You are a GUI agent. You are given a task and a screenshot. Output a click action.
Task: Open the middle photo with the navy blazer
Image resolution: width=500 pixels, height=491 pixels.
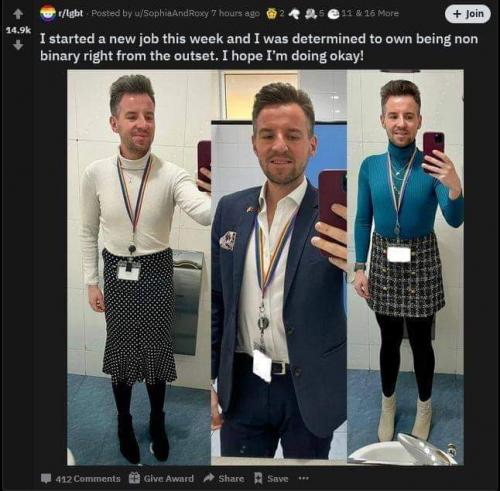(279, 267)
